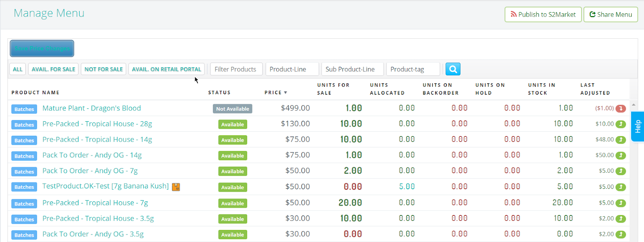Click the blue search magnifier button
The image size is (644, 242).
(453, 69)
